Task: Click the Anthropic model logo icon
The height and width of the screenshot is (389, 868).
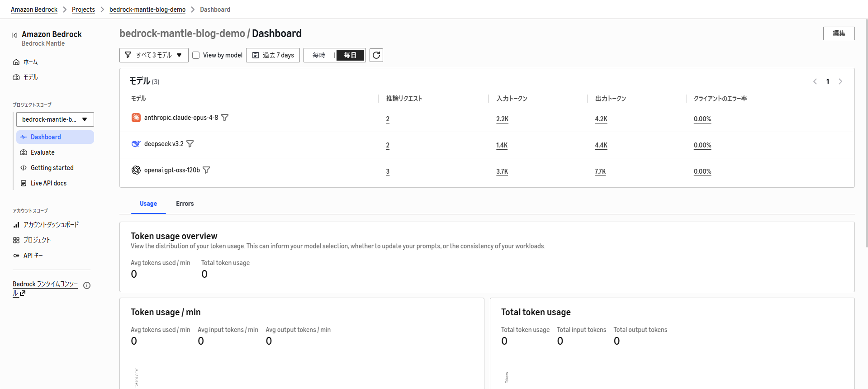Action: tap(136, 118)
